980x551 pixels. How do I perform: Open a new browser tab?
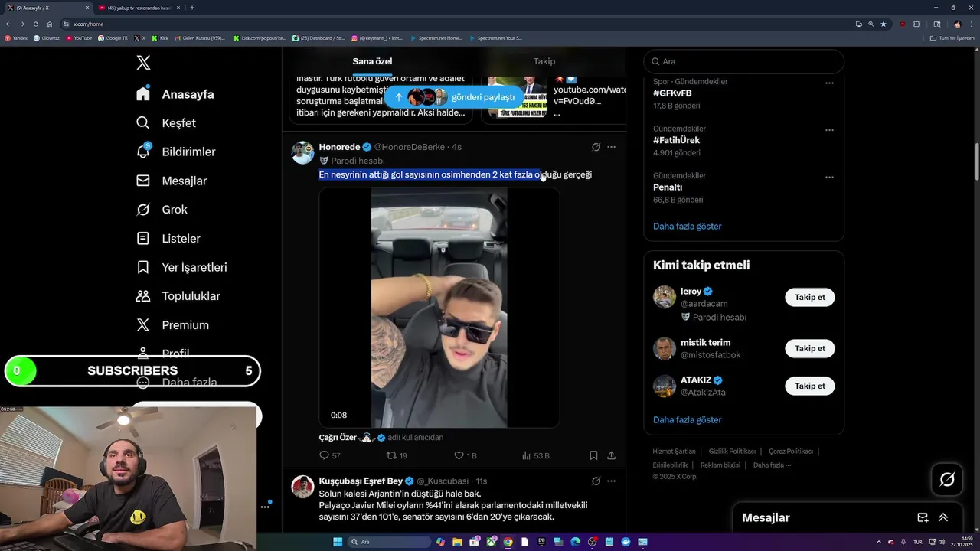click(x=191, y=8)
